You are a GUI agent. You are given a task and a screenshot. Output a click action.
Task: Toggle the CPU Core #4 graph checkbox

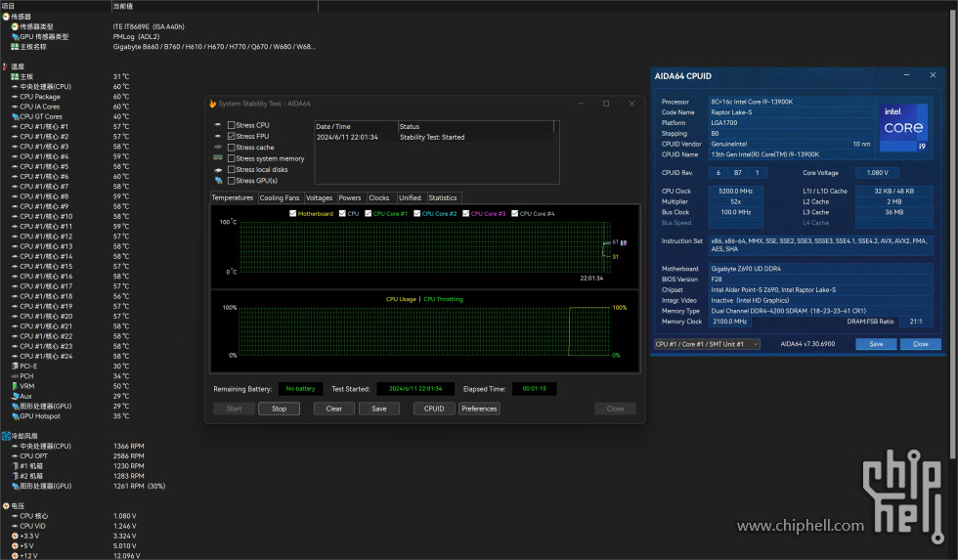pyautogui.click(x=514, y=214)
